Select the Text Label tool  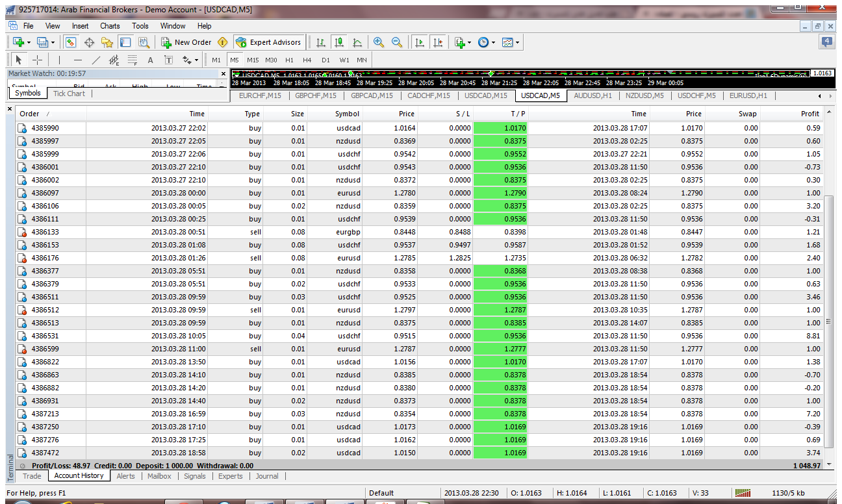coord(169,60)
